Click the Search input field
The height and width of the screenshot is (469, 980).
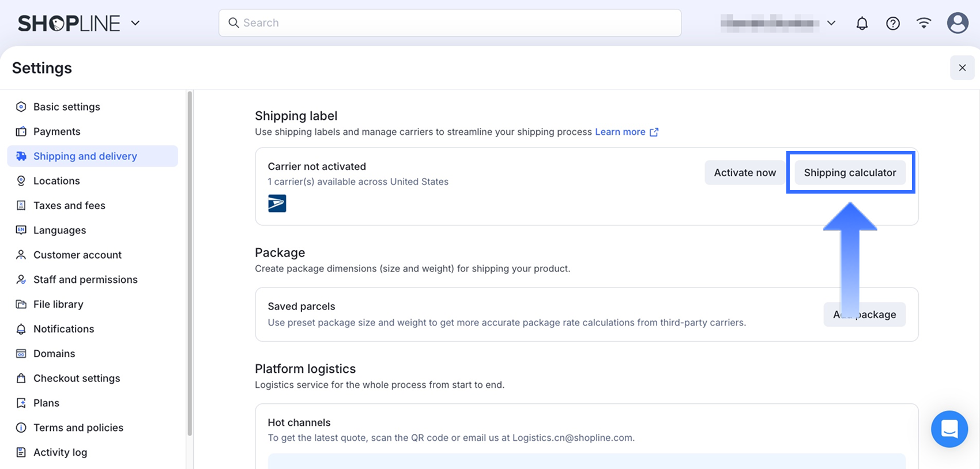(x=450, y=23)
